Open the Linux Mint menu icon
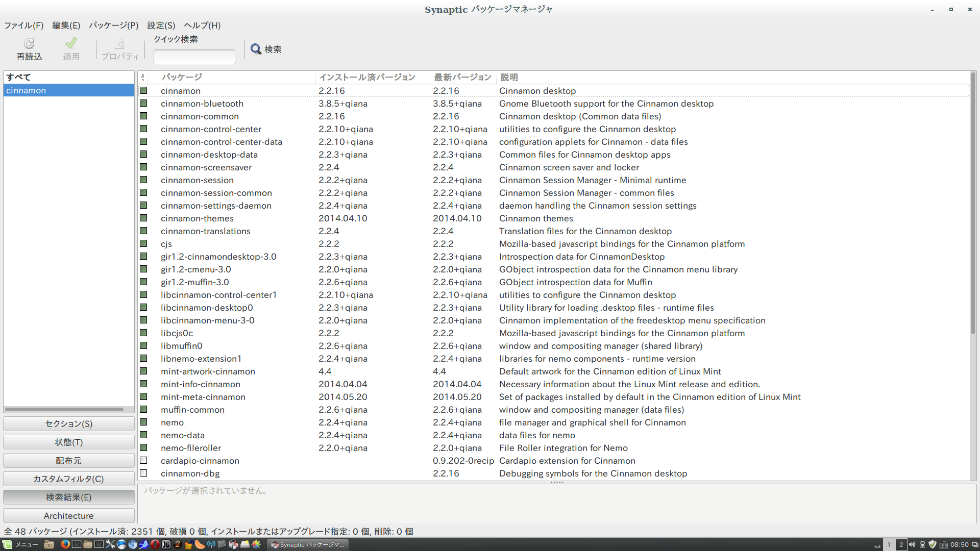The height and width of the screenshot is (551, 980). click(7, 545)
